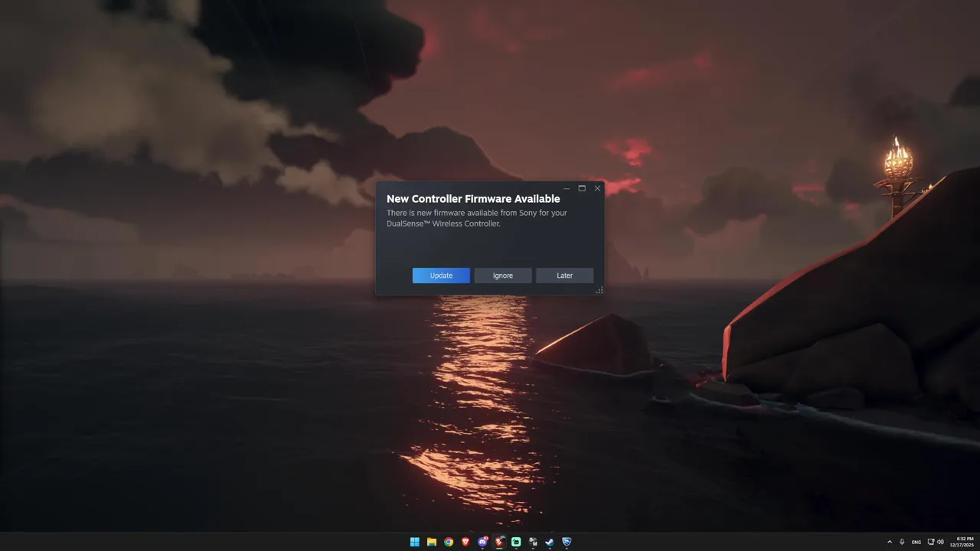Choose Later in the firmware dialog

click(x=565, y=275)
